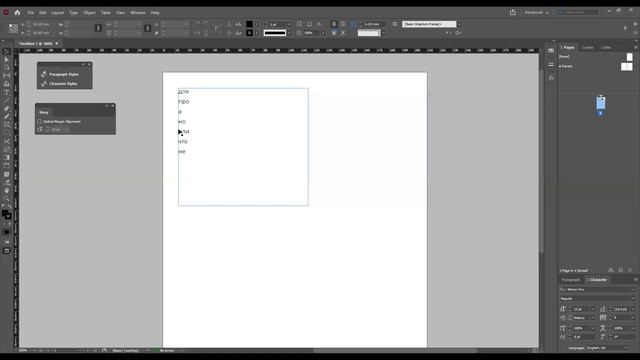Select the Pen tool

[x=7, y=109]
